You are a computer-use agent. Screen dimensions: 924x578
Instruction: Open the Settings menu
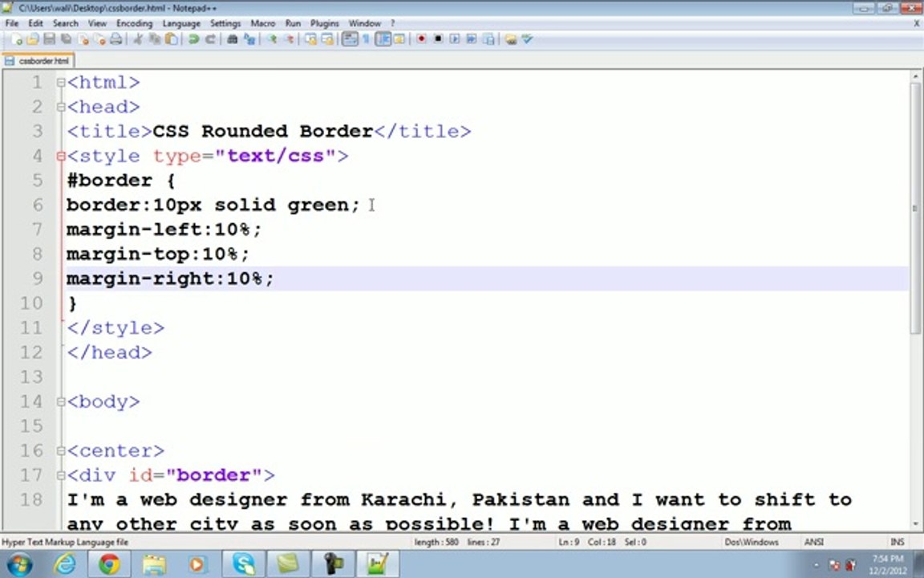coord(225,23)
